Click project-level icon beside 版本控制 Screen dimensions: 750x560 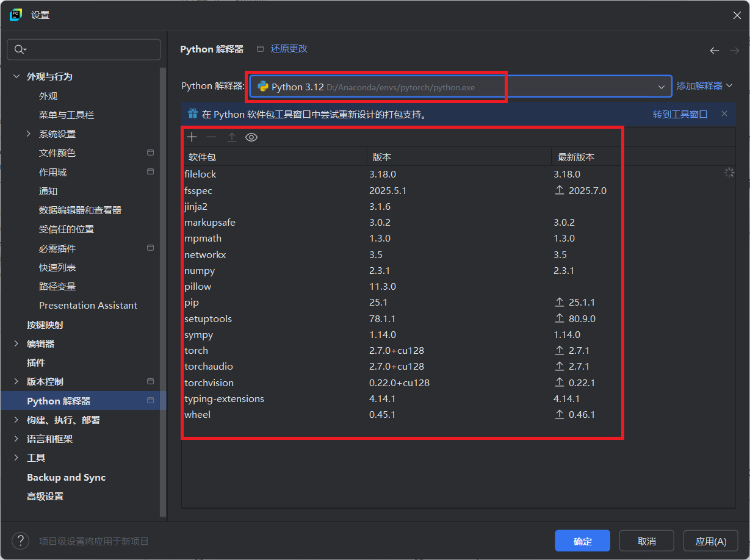151,381
